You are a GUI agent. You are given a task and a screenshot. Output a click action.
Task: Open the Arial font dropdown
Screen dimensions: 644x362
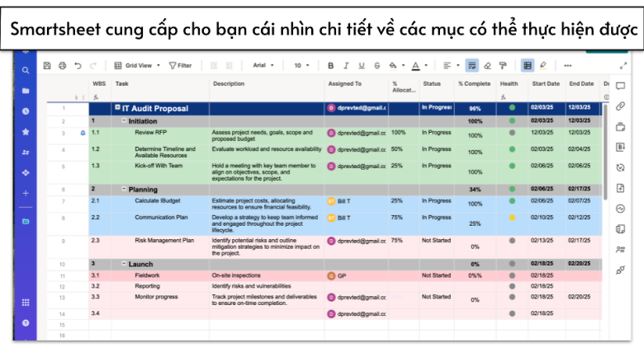[263, 66]
